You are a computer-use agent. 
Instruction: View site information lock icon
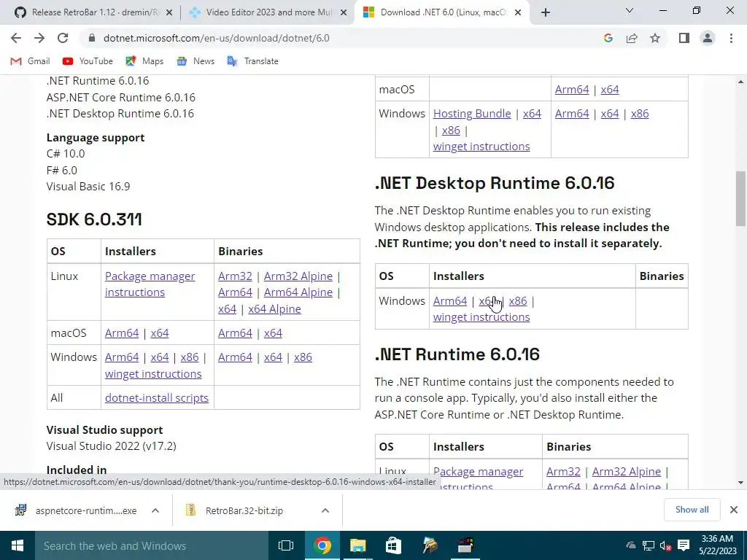pyautogui.click(x=92, y=38)
